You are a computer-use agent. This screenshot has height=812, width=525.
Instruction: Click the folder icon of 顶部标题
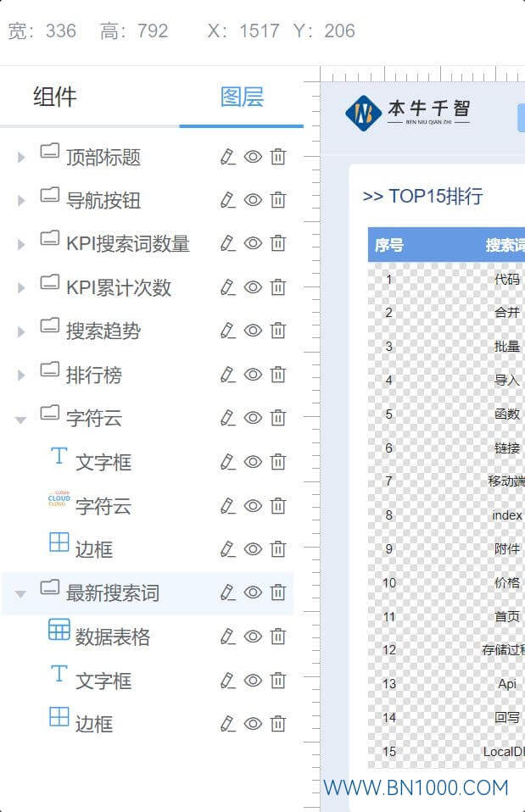pyautogui.click(x=50, y=151)
